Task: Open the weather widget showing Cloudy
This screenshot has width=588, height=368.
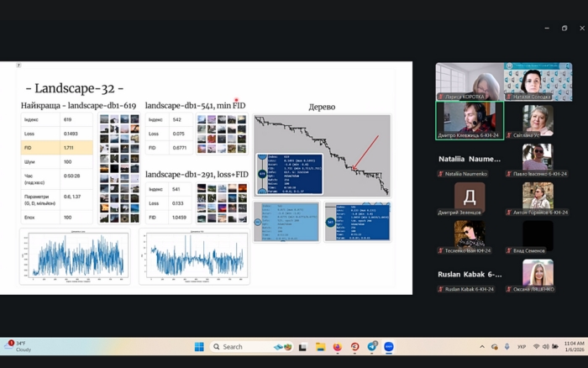Action: point(18,346)
